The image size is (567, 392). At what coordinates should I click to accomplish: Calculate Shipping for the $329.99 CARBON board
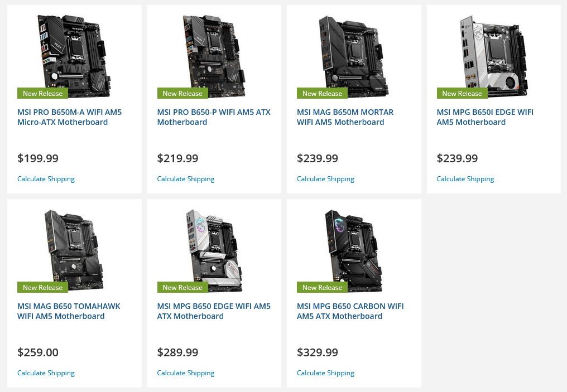click(325, 373)
